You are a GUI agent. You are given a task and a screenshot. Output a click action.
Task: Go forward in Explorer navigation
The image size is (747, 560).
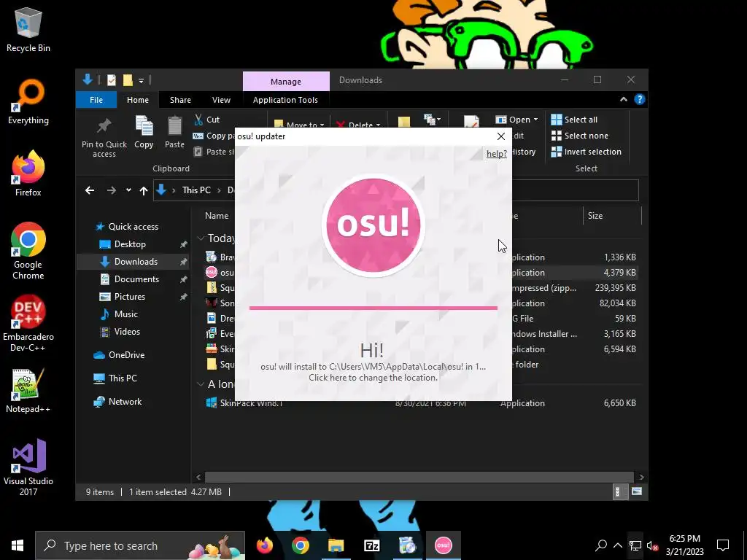112,190
